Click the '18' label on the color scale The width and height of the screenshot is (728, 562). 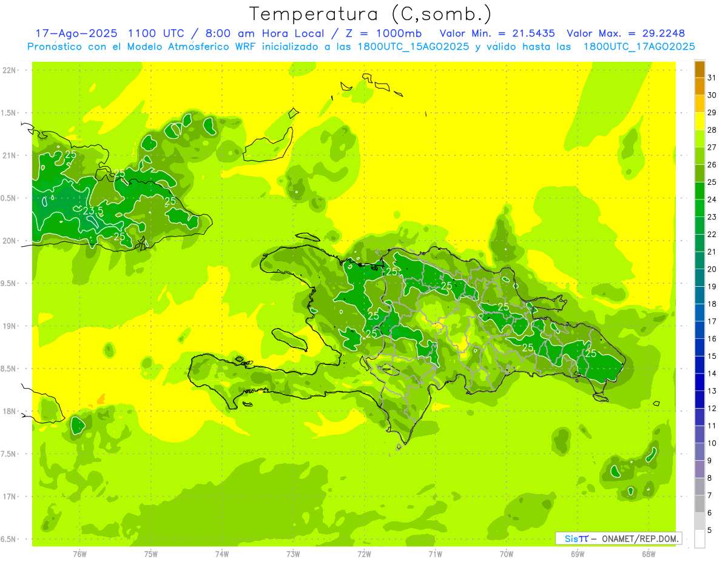pyautogui.click(x=712, y=304)
